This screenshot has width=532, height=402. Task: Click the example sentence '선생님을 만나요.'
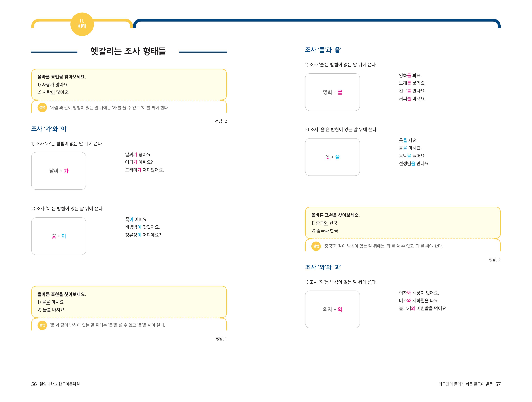[x=414, y=164]
